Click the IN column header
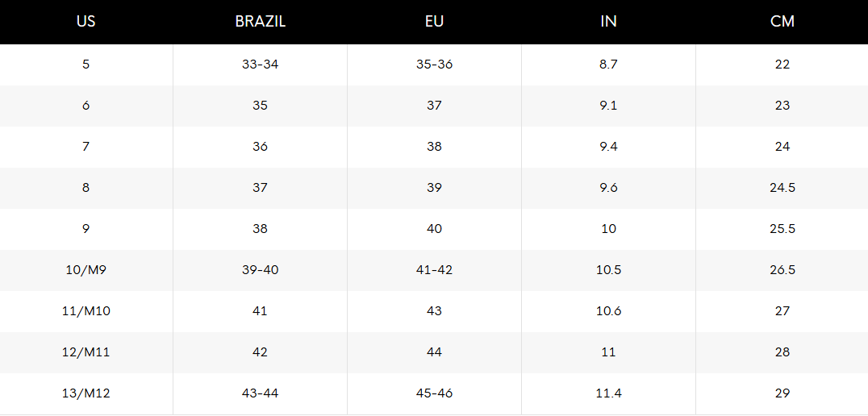 (608, 22)
